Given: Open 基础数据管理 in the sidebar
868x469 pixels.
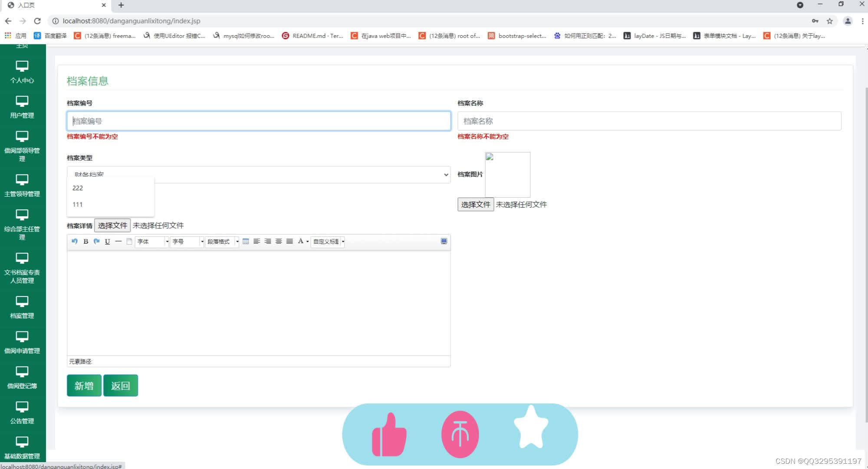Looking at the screenshot, I should pyautogui.click(x=22, y=448).
